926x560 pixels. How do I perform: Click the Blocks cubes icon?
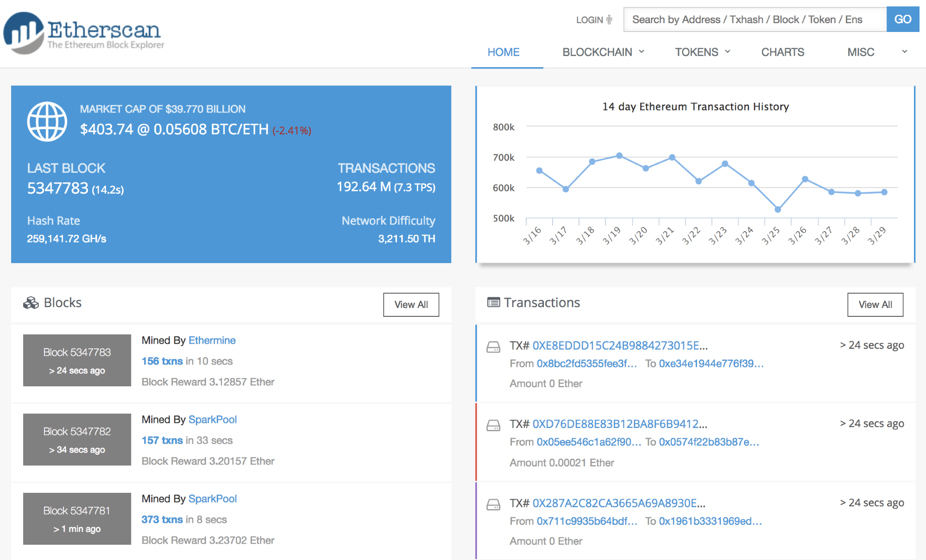click(31, 303)
